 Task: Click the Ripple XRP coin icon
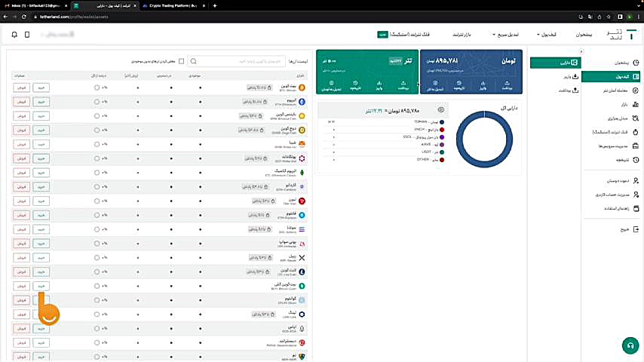[x=302, y=258]
